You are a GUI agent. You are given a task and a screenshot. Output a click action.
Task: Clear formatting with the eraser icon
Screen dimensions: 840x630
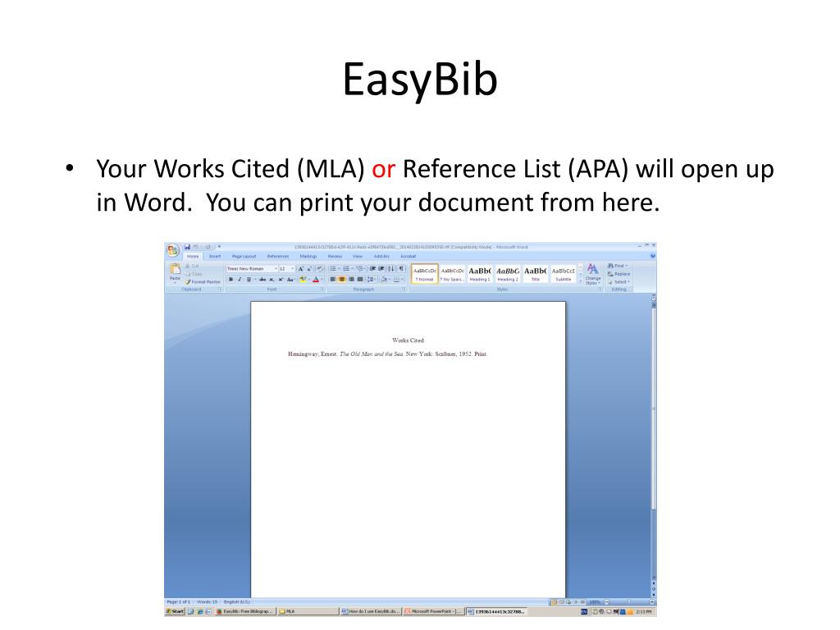point(319,269)
